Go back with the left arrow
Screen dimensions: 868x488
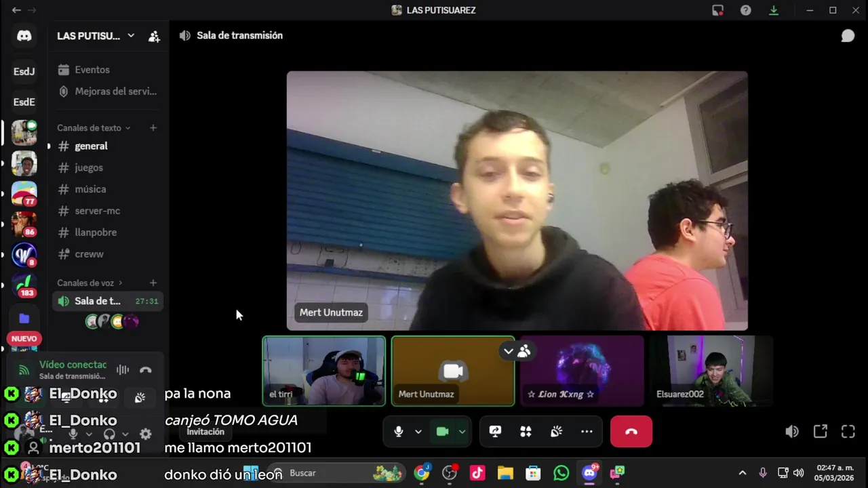16,10
